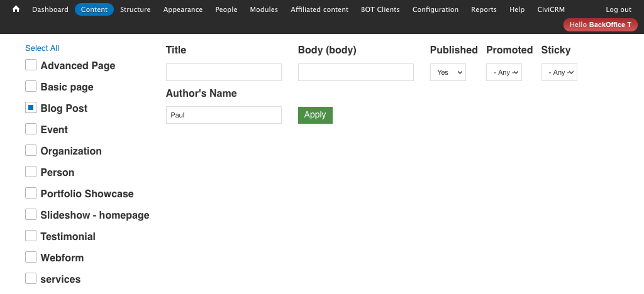This screenshot has width=644, height=294.
Task: Open the CiviCRM menu item
Action: pos(551,9)
